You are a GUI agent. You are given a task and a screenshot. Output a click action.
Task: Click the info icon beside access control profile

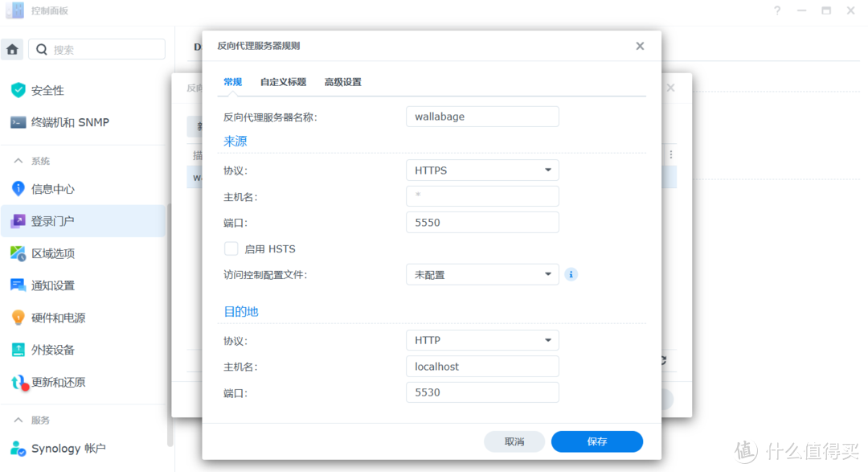point(571,274)
